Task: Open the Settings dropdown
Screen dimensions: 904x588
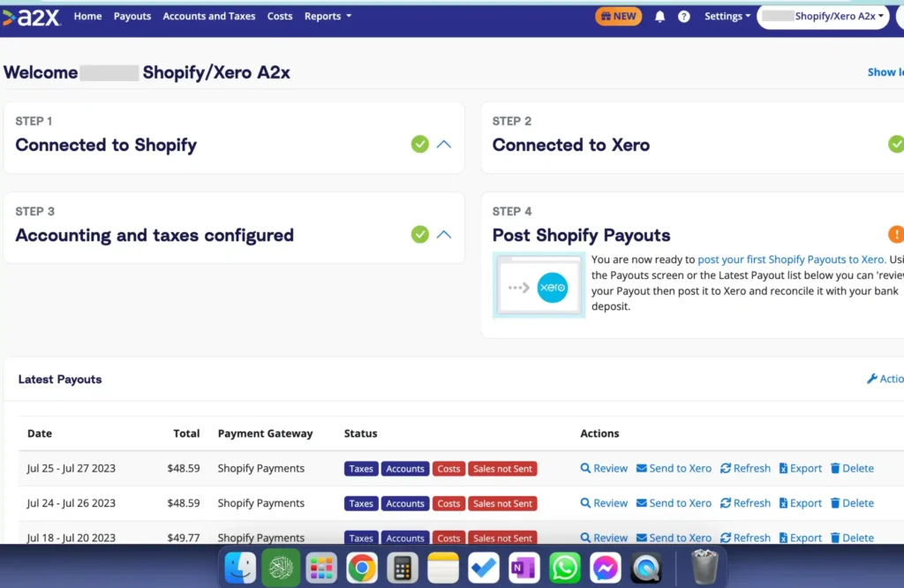Action: coord(727,16)
